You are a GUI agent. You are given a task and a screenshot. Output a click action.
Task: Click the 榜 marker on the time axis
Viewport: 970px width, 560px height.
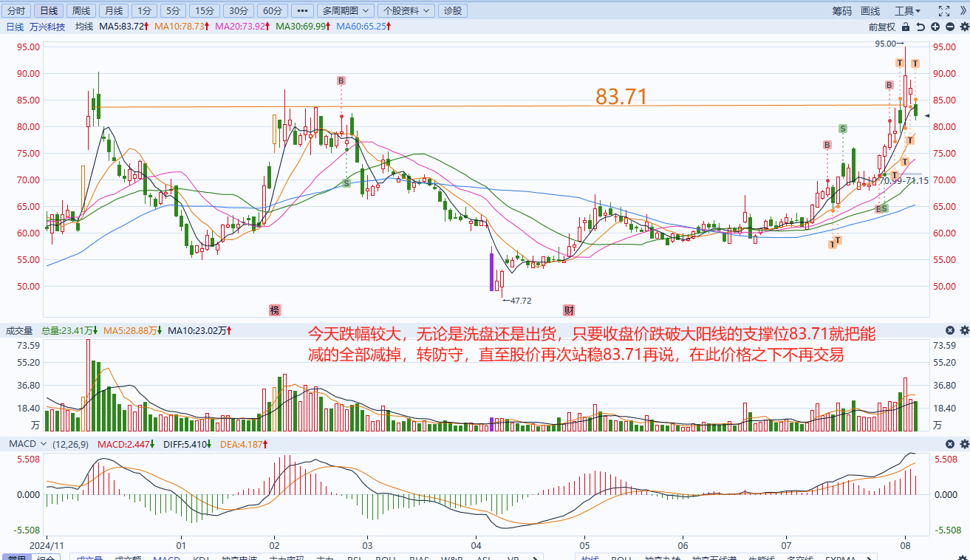(x=275, y=310)
